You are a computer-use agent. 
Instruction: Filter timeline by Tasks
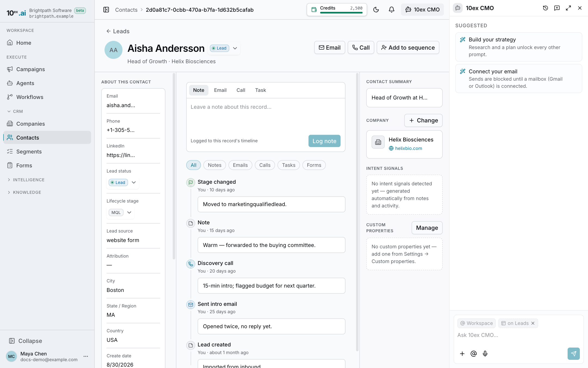tap(289, 165)
